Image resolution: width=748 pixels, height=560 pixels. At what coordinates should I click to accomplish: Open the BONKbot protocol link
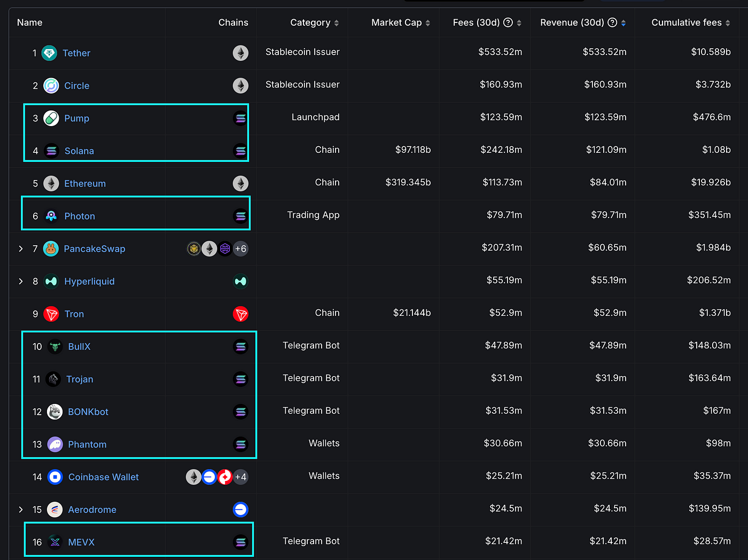pyautogui.click(x=88, y=411)
